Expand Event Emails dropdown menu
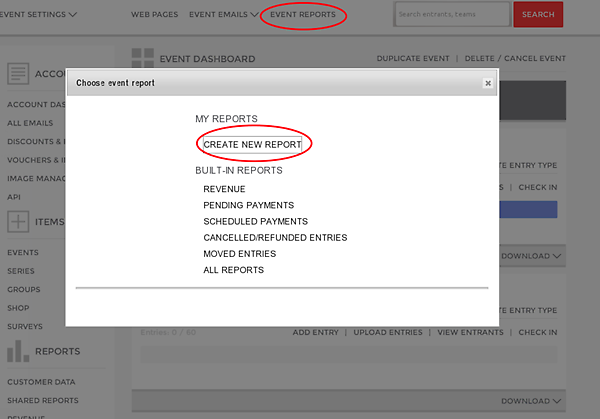The image size is (600, 419). 223,15
